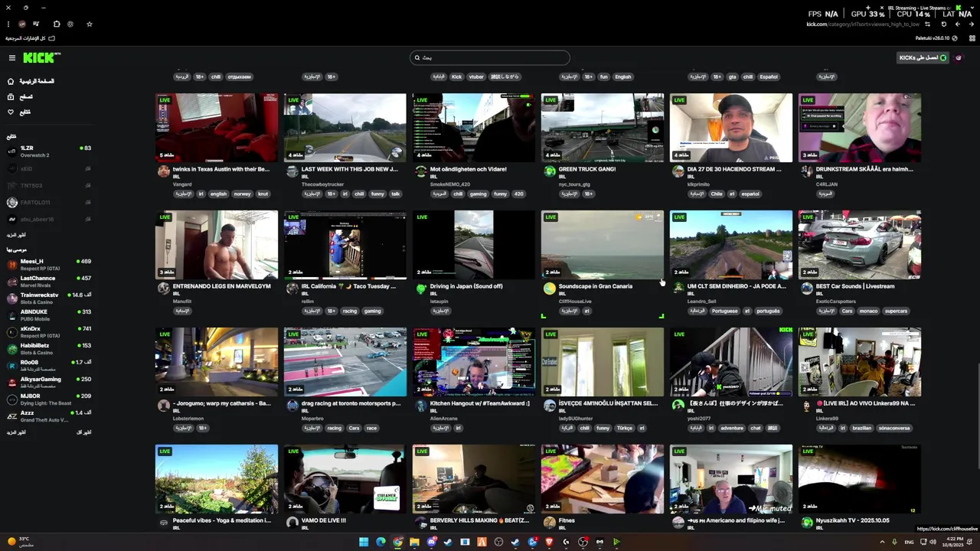Open the browser extensions puzzle icon

[56, 24]
